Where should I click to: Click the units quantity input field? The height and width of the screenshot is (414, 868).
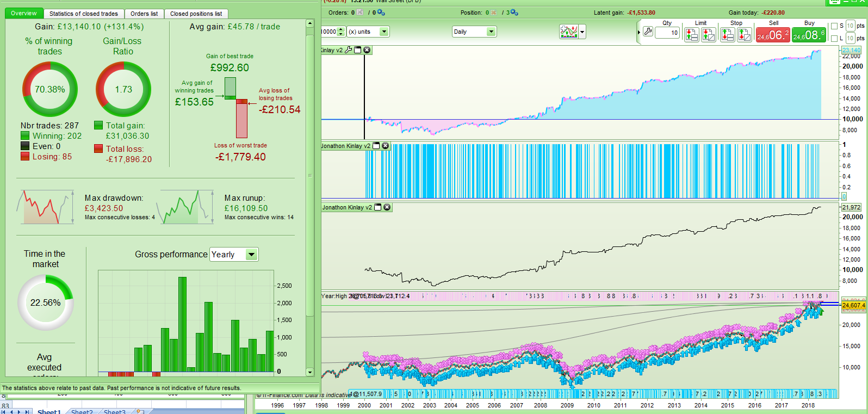click(329, 32)
